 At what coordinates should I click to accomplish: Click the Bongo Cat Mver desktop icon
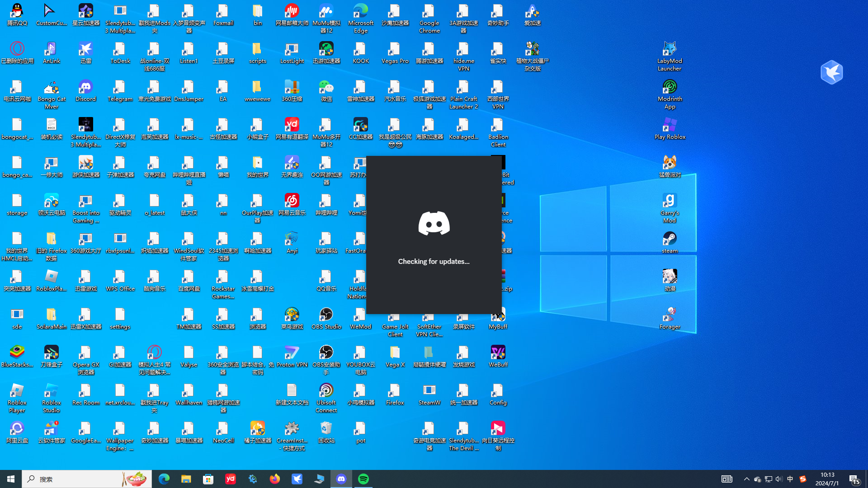point(52,94)
